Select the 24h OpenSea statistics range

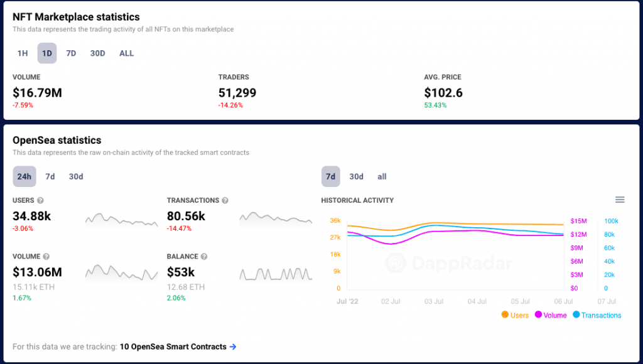pos(24,177)
